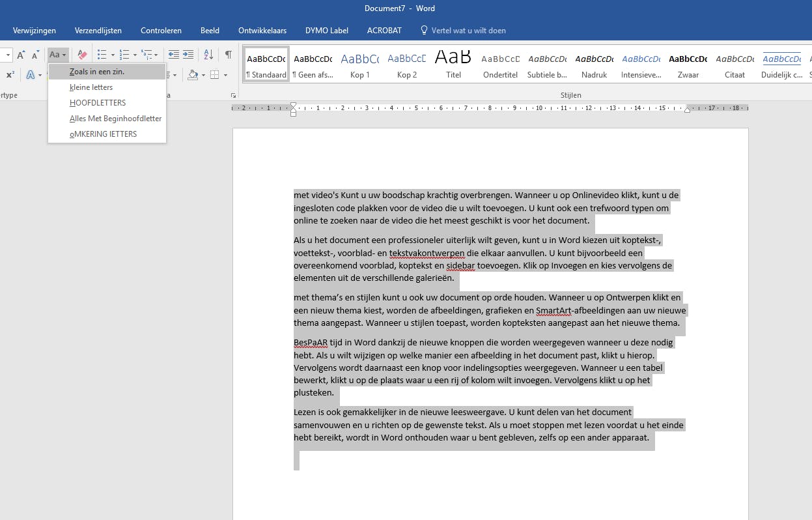Click the Decrease font size icon

36,55
